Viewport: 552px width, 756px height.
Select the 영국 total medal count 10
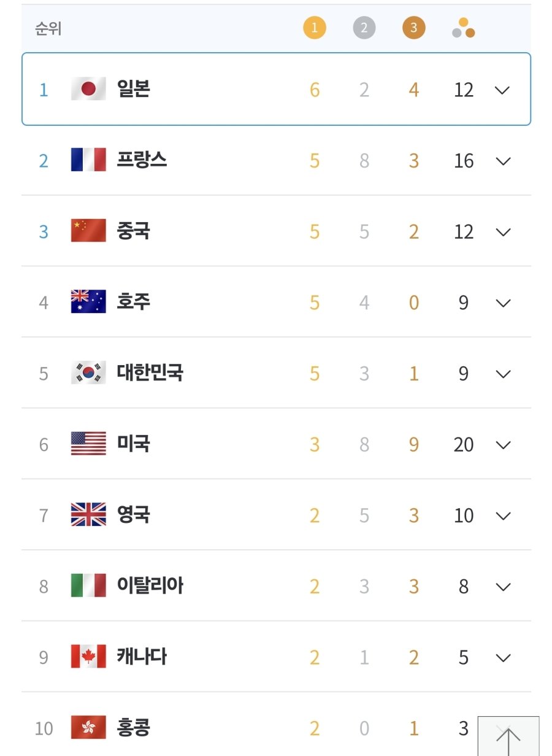point(464,515)
